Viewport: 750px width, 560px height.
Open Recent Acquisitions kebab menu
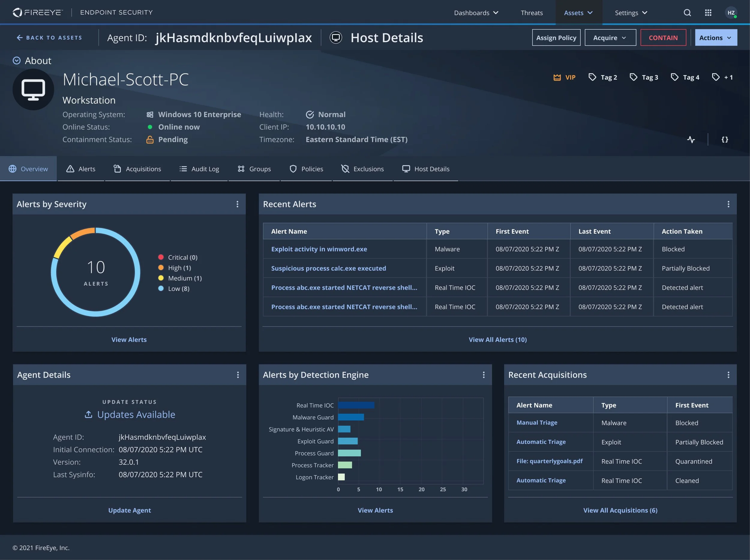point(728,375)
